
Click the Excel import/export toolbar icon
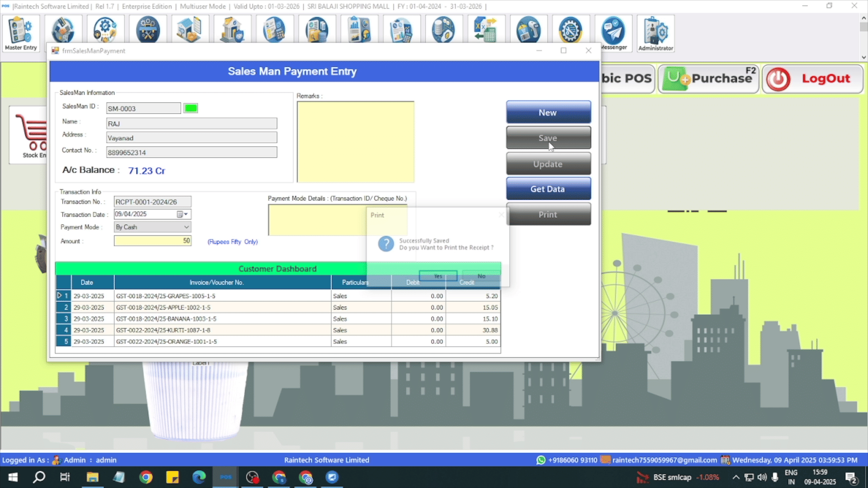[486, 30]
